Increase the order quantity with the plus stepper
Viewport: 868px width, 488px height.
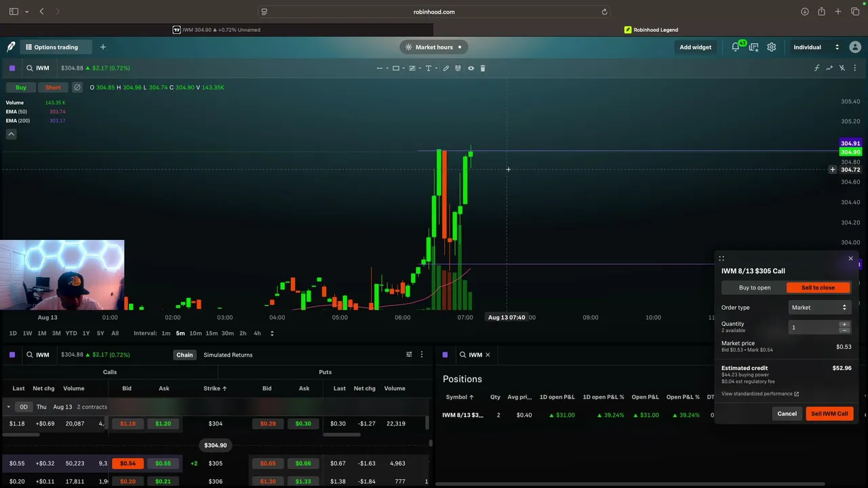(x=844, y=325)
